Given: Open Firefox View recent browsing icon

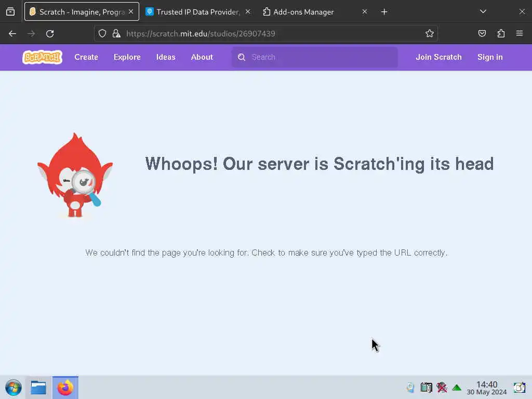Looking at the screenshot, I should 10,12.
